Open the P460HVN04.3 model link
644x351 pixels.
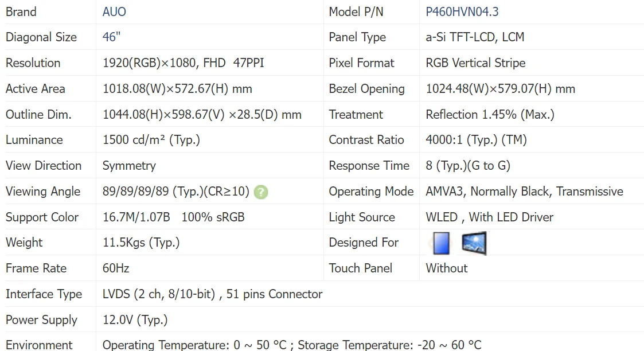coord(462,11)
